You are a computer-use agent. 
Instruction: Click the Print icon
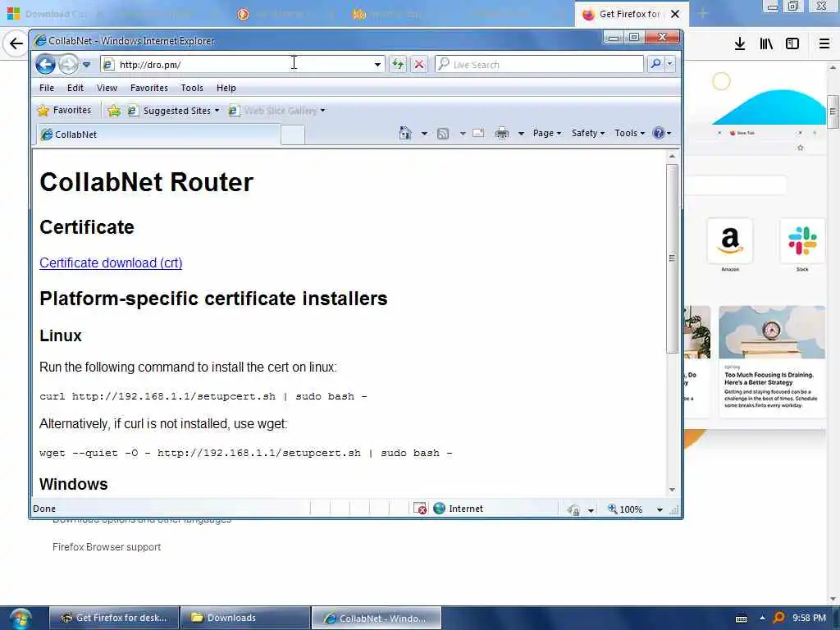coord(501,134)
